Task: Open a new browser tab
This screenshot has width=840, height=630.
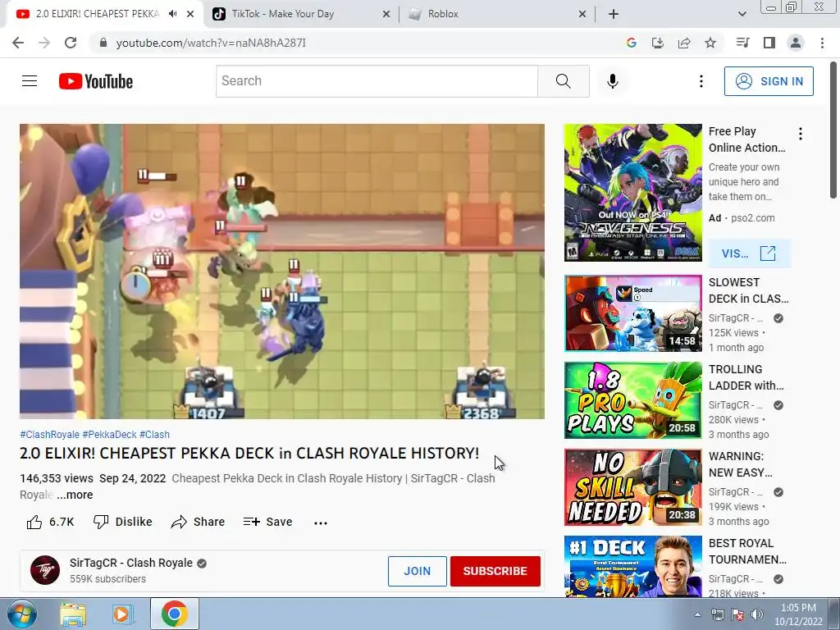Action: (614, 14)
